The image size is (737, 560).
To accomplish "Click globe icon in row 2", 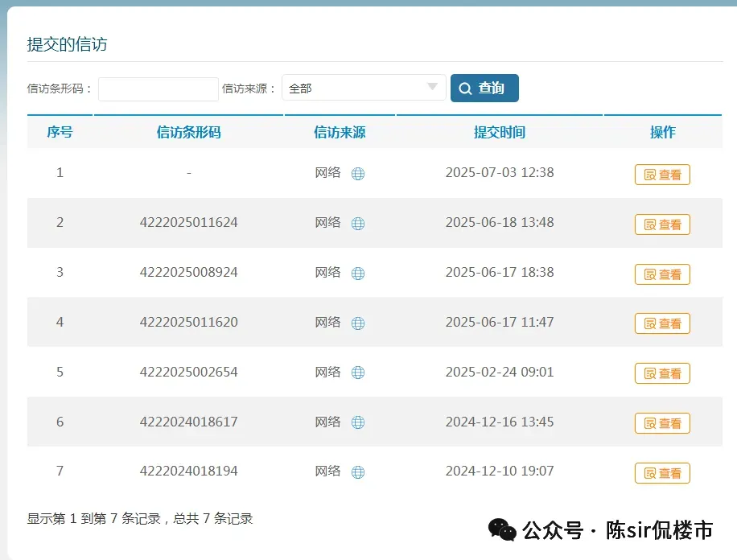I will click(358, 224).
